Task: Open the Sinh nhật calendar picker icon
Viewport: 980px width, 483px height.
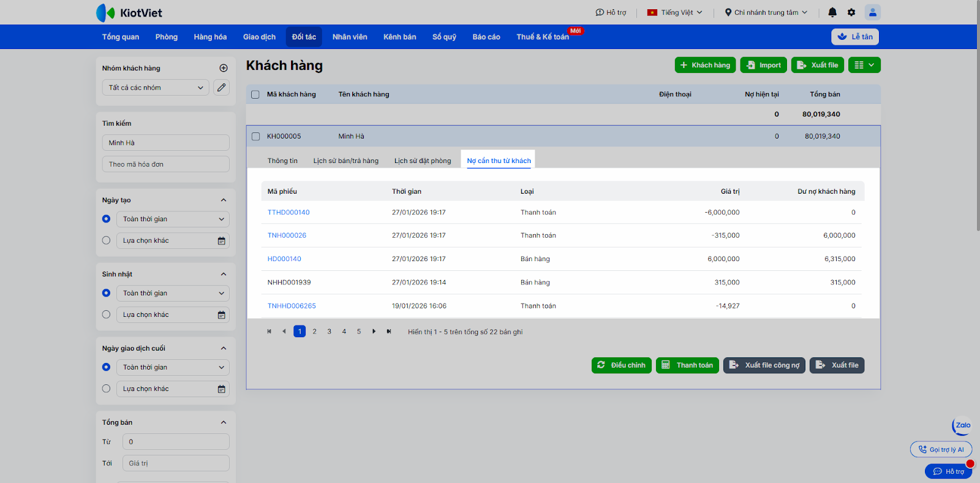Action: pyautogui.click(x=222, y=315)
